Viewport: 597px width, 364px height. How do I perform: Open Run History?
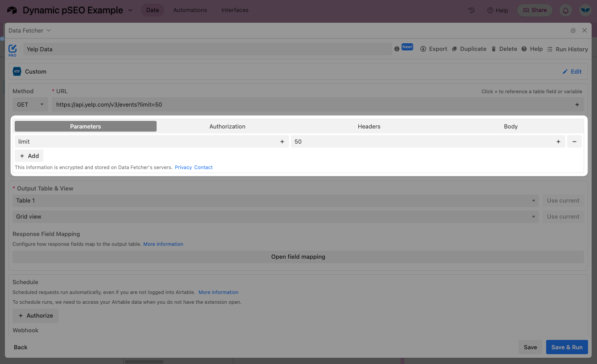pyautogui.click(x=568, y=49)
